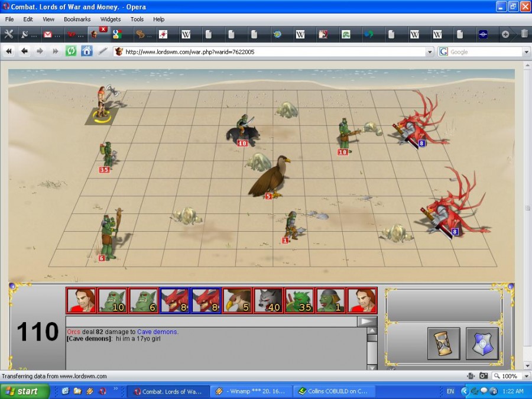Viewport: 532px width, 399px height.
Task: Open the closed tabs trash can
Action: pos(524,34)
